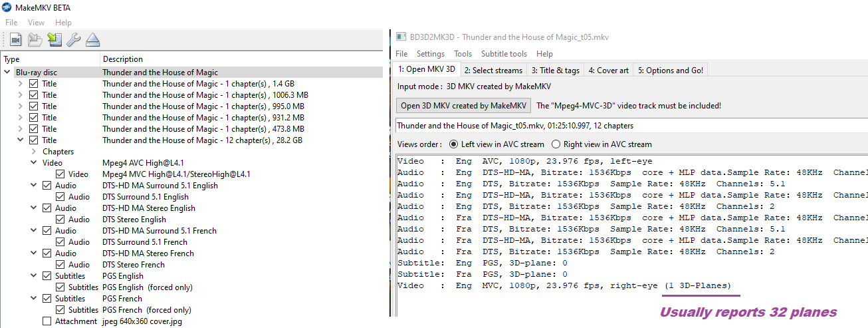This screenshot has width=868, height=328.
Task: Expand the 931.2 MB Title node
Action: (x=21, y=118)
